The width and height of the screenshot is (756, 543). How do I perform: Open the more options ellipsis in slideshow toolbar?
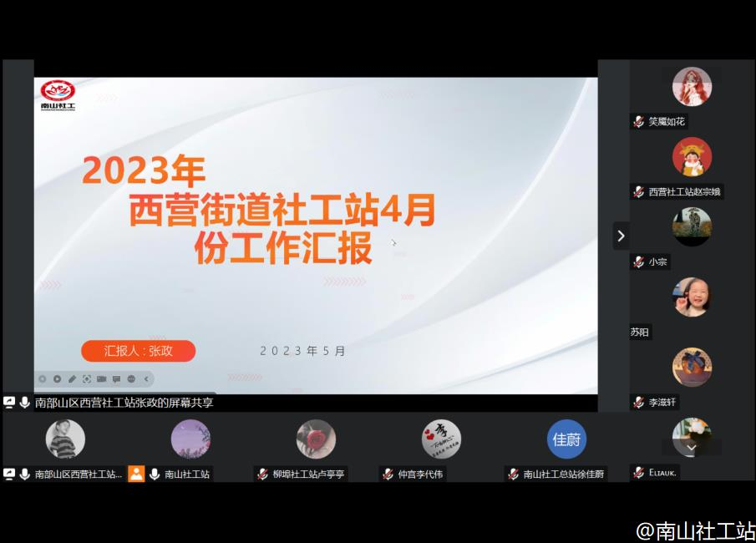click(x=132, y=379)
